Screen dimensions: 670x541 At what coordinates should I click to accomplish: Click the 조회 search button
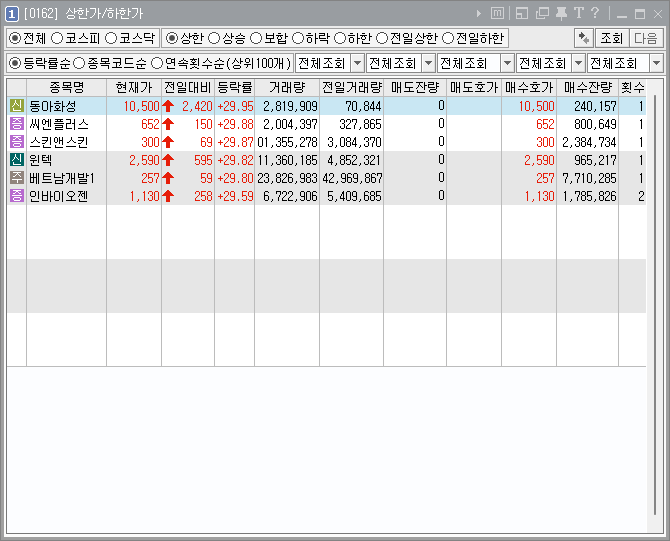coord(612,38)
